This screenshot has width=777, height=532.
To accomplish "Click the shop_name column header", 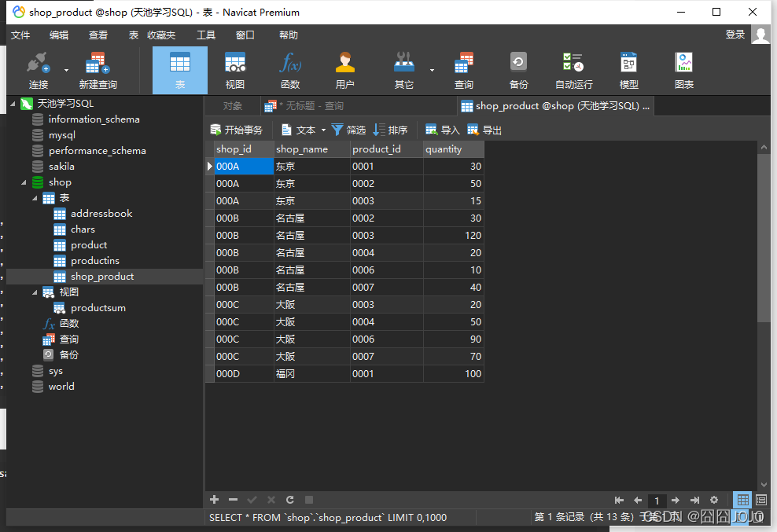I will pyautogui.click(x=311, y=149).
